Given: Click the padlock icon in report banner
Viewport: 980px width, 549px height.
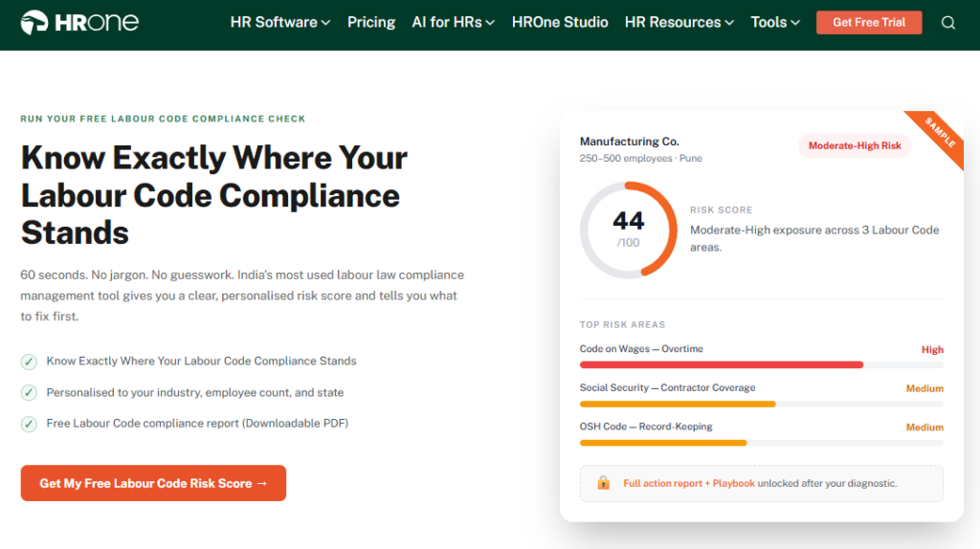Looking at the screenshot, I should pos(603,483).
